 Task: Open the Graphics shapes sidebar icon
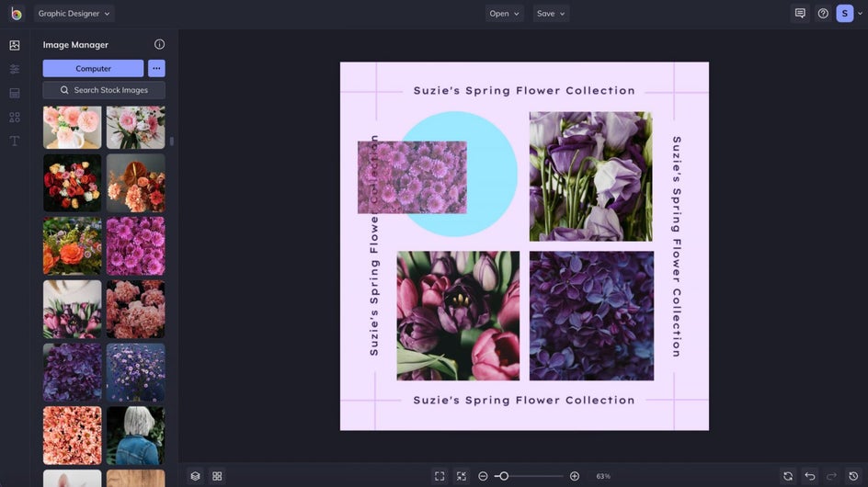[15, 118]
